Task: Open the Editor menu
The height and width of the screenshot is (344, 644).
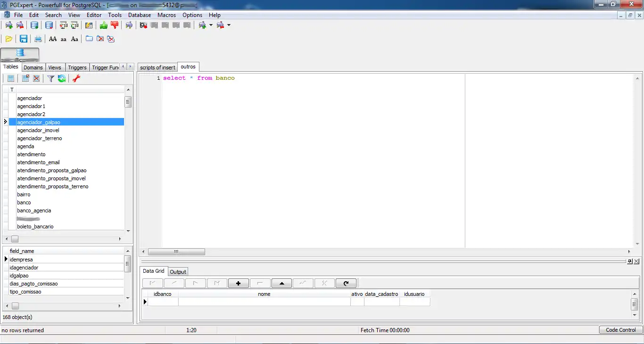Action: tap(94, 15)
